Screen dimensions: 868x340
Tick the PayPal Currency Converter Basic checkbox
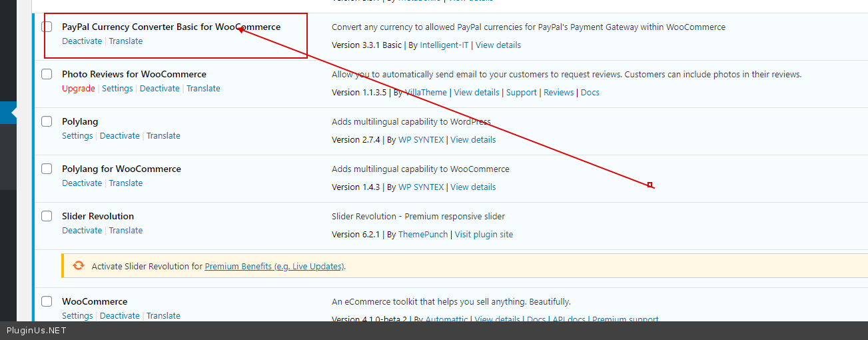point(47,27)
